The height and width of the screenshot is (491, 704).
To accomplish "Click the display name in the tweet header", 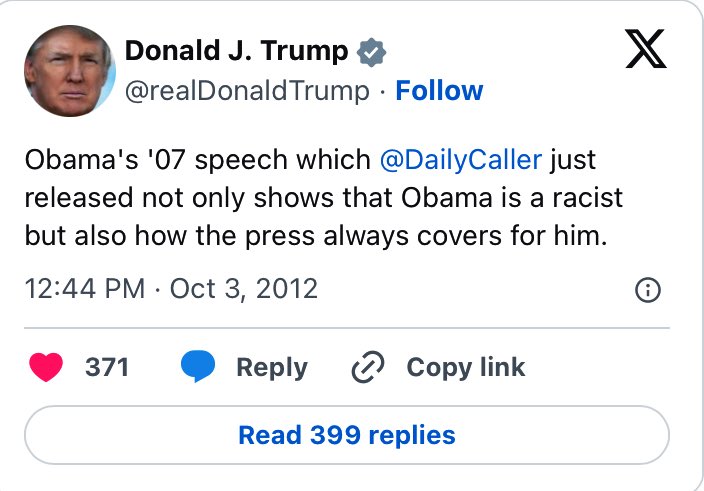I will coord(237,51).
